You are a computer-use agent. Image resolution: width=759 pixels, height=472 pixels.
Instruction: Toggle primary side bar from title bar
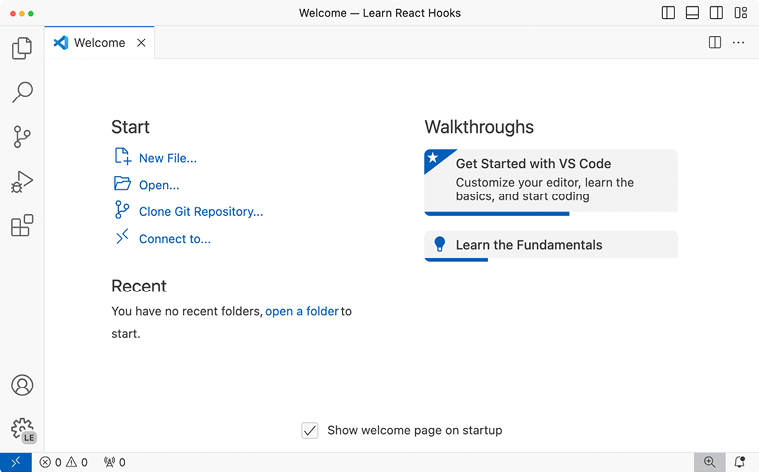point(668,13)
